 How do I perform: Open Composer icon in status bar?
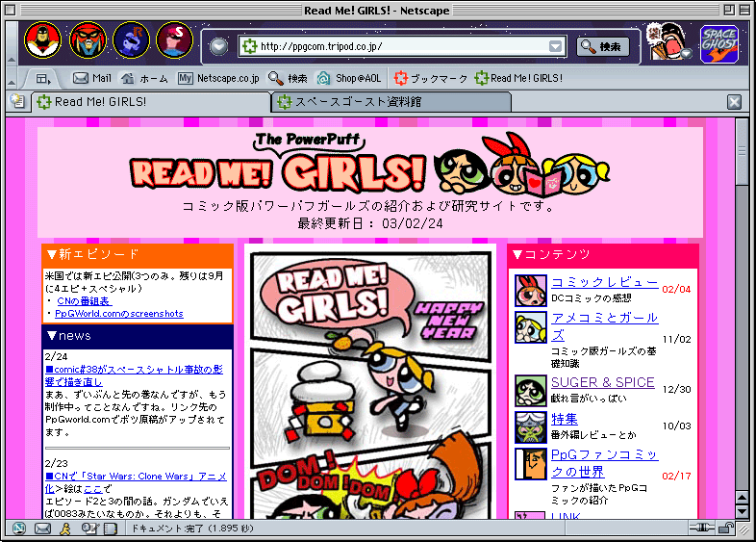point(89,529)
